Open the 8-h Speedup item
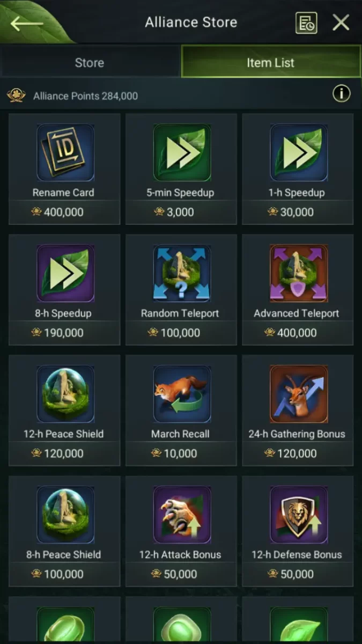Screen dimensions: 362x644 click(65, 273)
